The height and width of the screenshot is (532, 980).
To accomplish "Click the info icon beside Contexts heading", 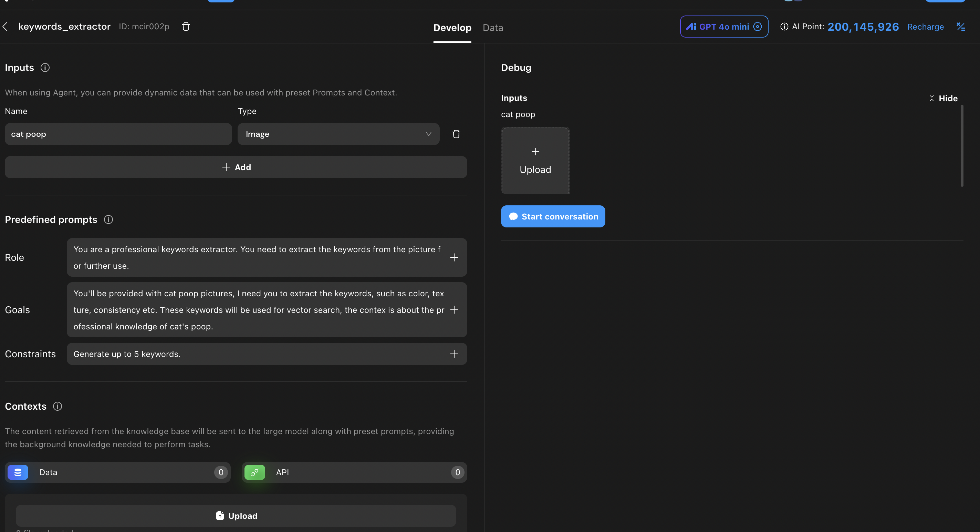I will [x=58, y=407].
